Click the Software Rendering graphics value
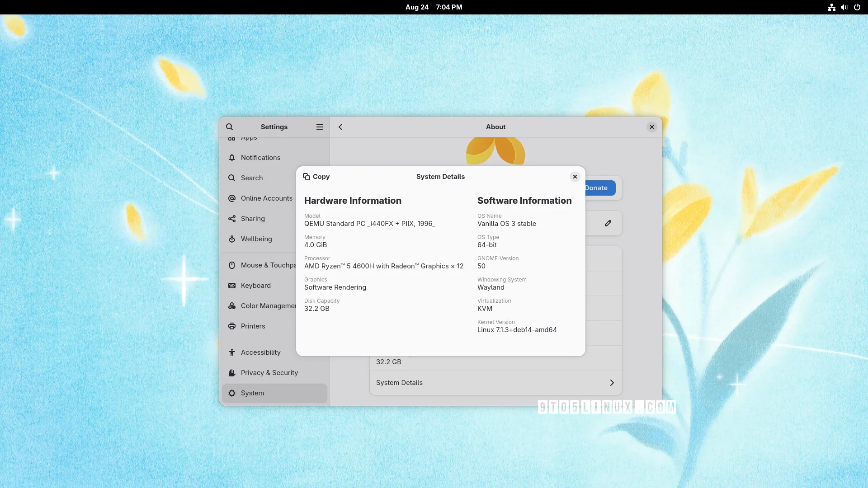 point(335,287)
